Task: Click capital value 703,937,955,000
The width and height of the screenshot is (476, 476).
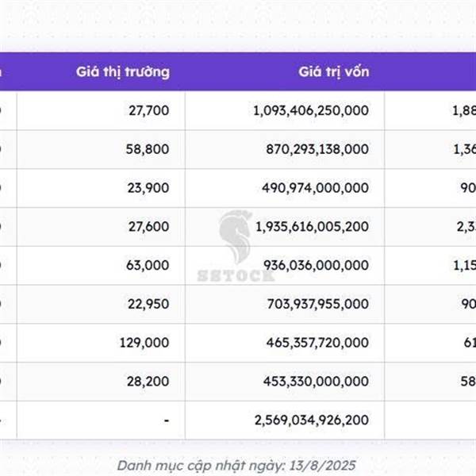Action: (x=318, y=304)
